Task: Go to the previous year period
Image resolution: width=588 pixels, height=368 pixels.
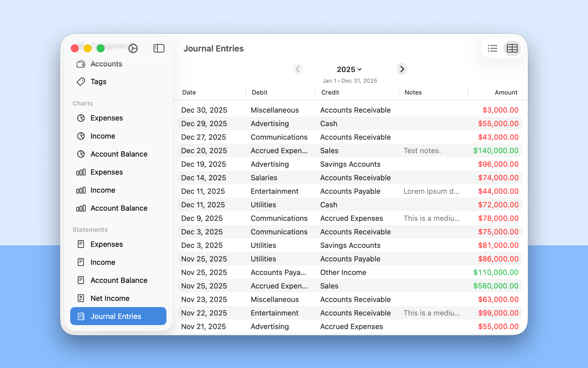Action: point(298,69)
